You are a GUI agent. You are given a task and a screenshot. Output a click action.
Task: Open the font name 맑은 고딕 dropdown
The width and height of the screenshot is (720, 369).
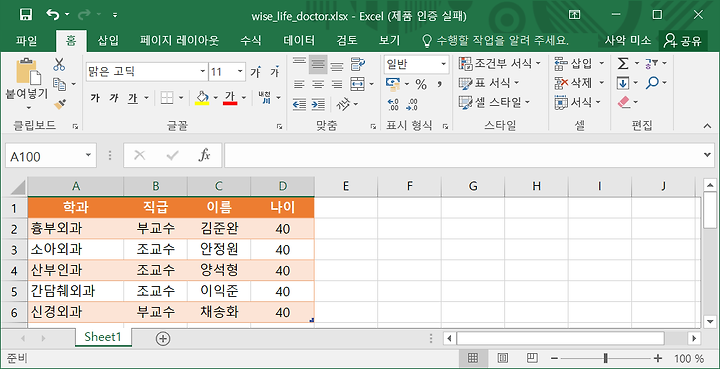[x=202, y=72]
